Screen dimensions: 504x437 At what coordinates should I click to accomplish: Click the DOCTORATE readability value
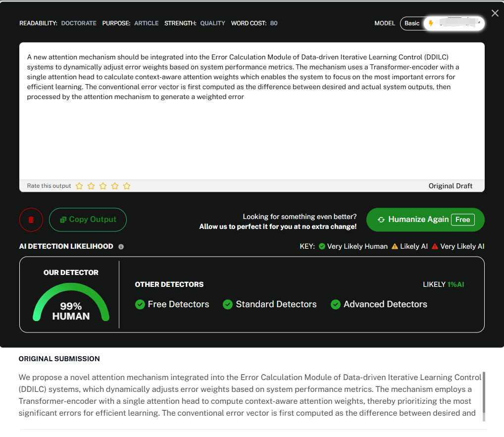[79, 23]
